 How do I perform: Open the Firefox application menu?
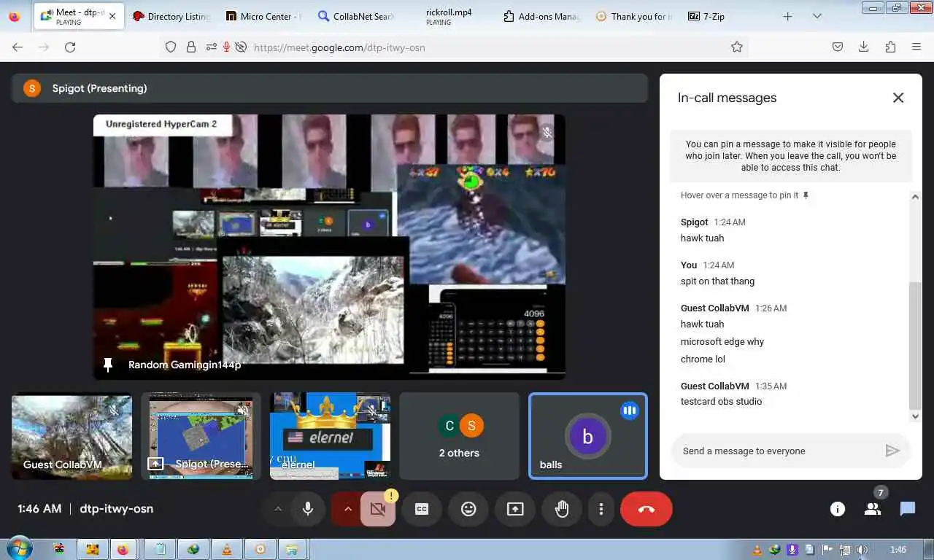pos(916,47)
